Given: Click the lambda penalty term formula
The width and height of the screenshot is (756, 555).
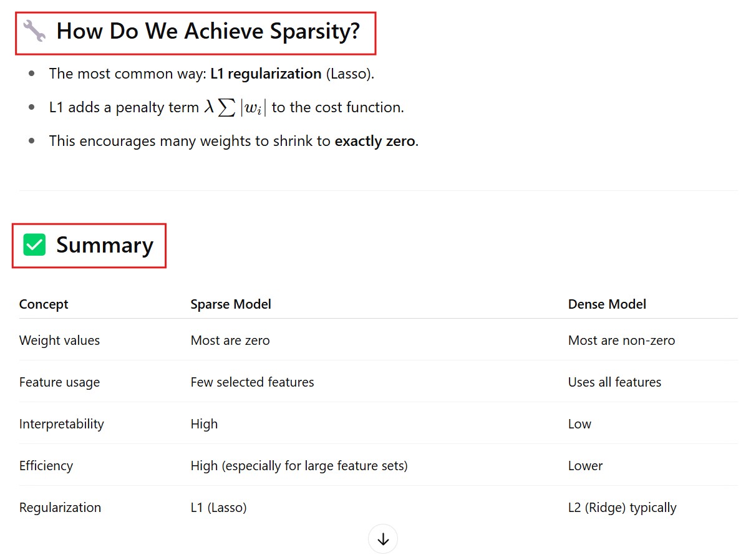Looking at the screenshot, I should click(235, 107).
